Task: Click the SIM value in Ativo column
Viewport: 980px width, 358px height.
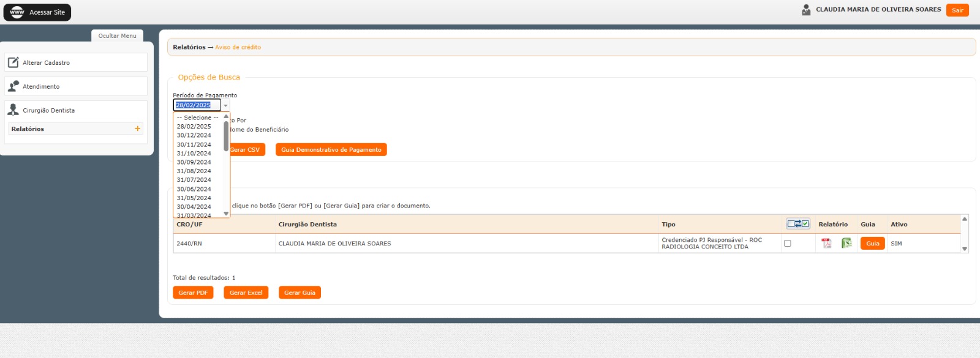Action: (896, 244)
